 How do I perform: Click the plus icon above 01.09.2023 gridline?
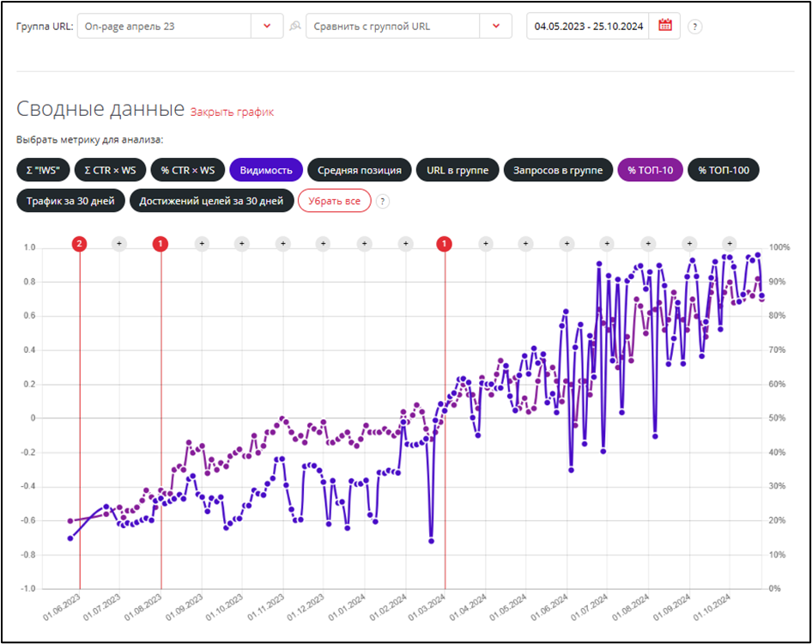coord(202,244)
